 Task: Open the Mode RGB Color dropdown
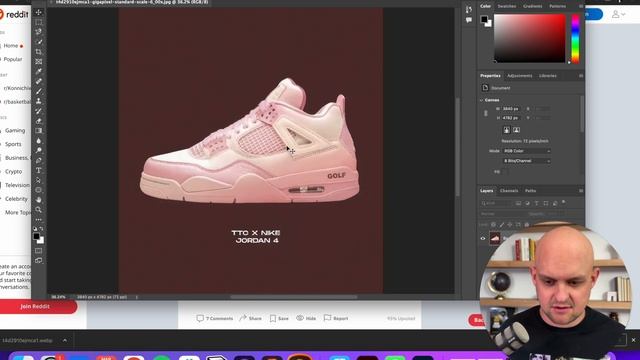pyautogui.click(x=527, y=151)
